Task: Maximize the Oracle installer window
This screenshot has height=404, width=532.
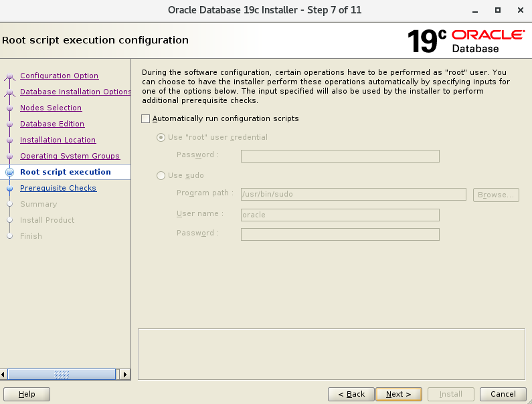Action: coord(498,10)
